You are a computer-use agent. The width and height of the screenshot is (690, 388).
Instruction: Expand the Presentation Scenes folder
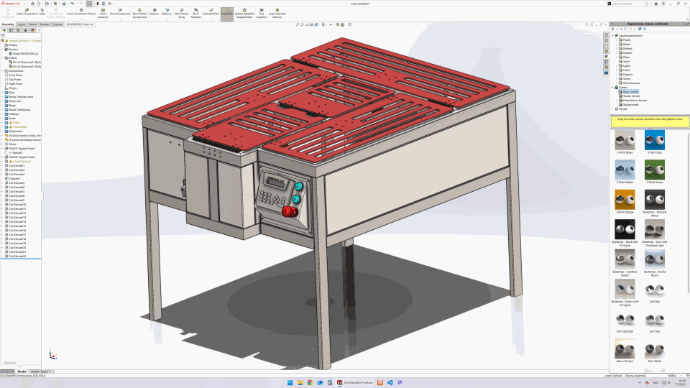coord(617,100)
